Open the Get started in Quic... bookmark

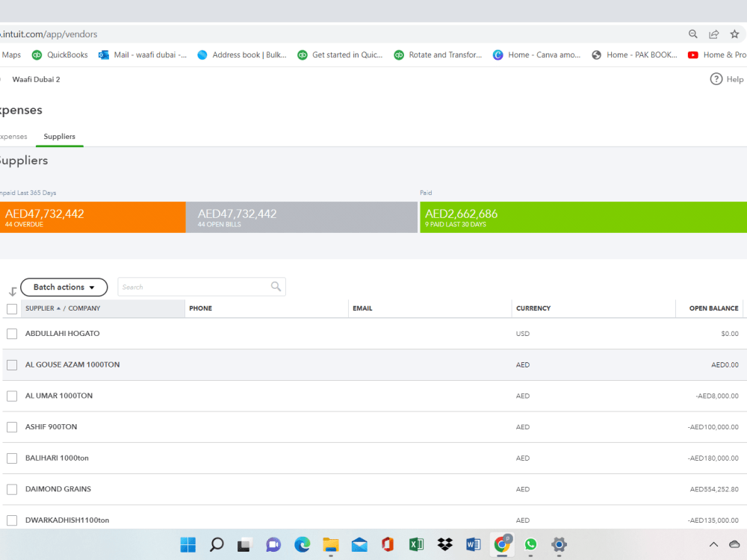(x=340, y=55)
